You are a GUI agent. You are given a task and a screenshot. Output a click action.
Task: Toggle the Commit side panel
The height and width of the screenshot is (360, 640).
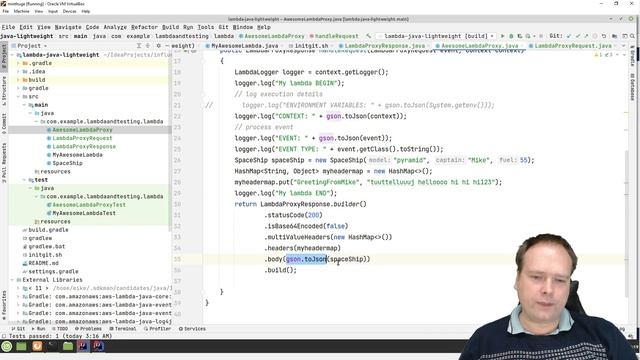coord(4,124)
